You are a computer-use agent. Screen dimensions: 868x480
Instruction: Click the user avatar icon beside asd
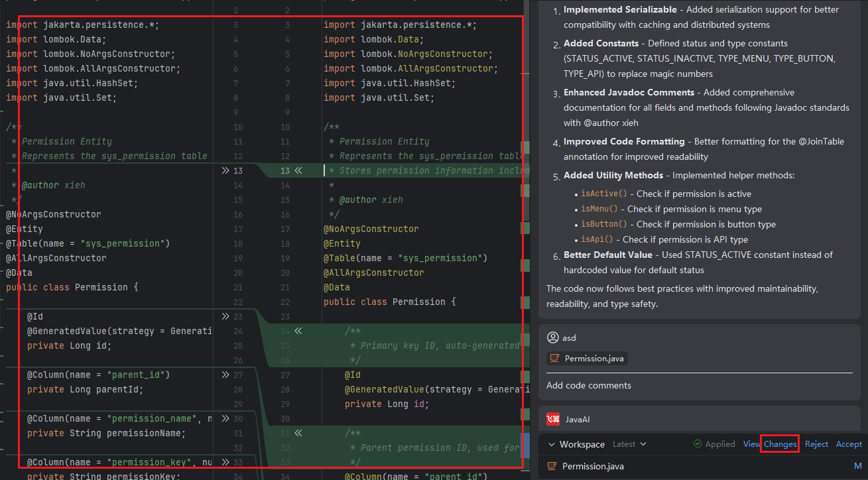[x=553, y=337]
